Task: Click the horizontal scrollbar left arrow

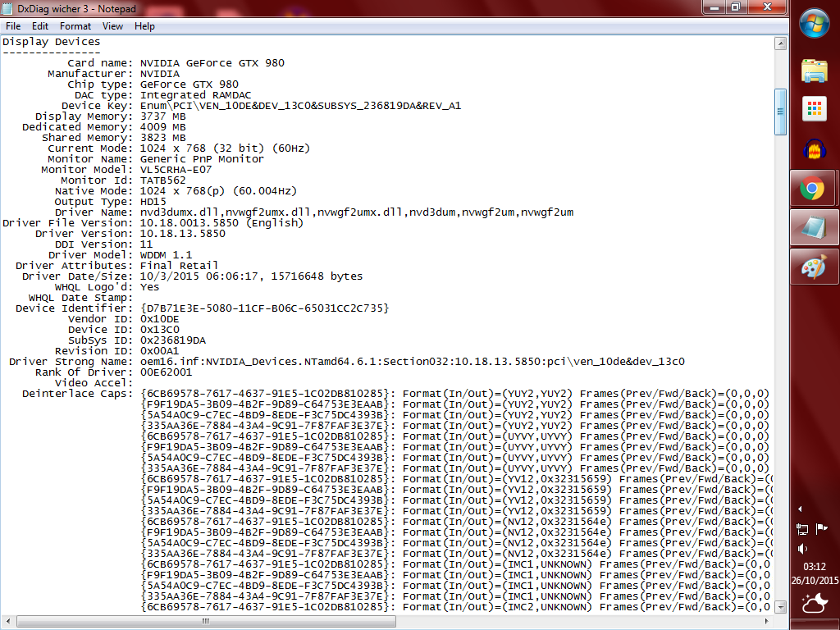Action: pyautogui.click(x=7, y=621)
